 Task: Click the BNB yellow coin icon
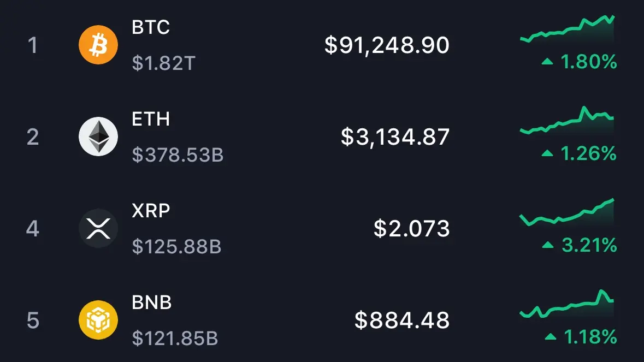(98, 320)
